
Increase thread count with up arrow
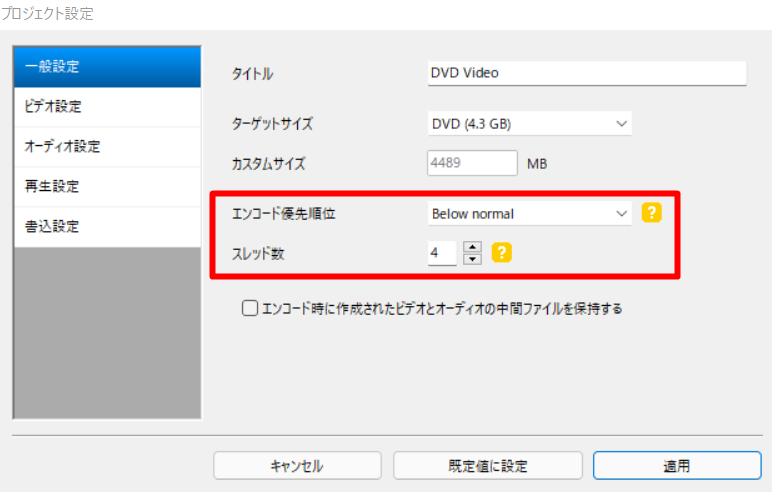(x=472, y=247)
